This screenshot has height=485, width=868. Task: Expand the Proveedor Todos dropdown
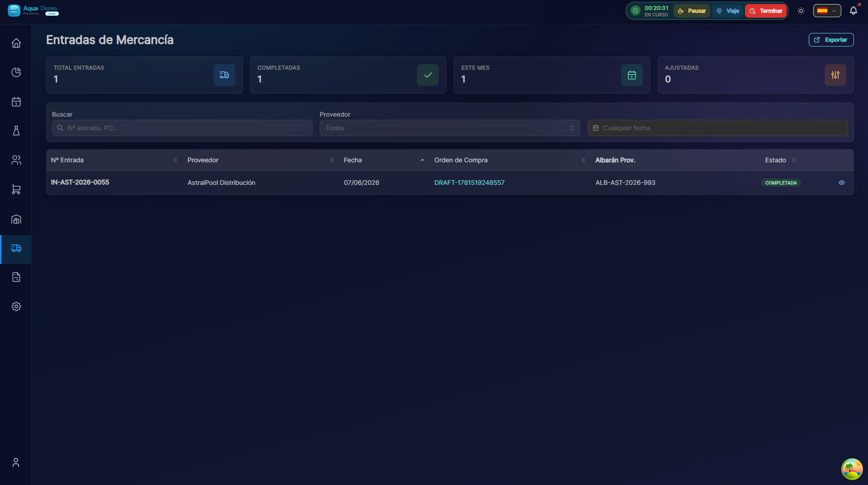[450, 128]
